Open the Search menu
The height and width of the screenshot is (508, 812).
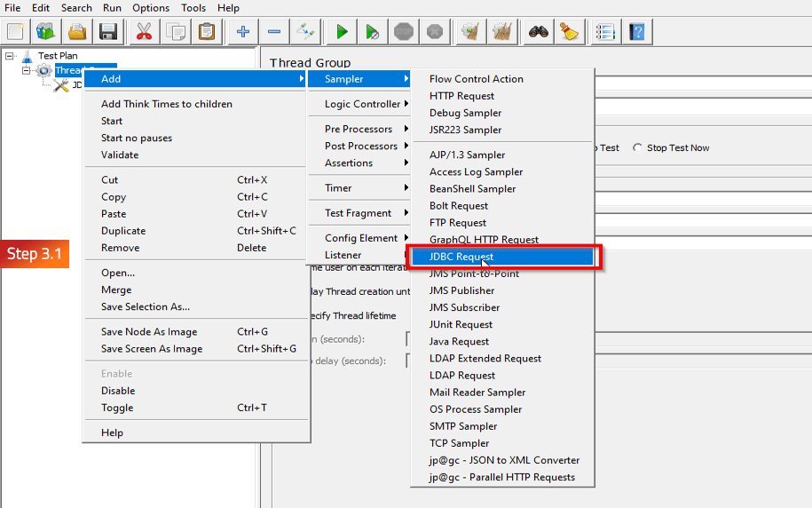click(76, 8)
